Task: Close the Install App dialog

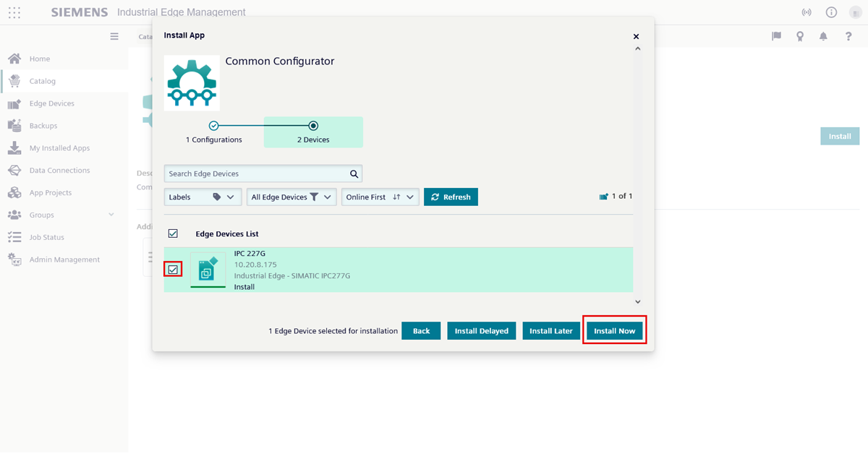Action: (x=636, y=36)
